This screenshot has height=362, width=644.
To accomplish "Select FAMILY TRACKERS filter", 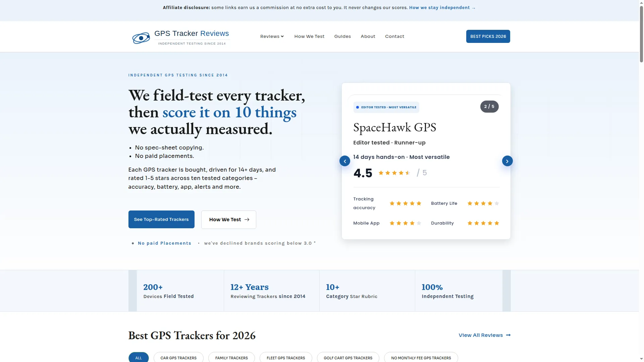I will coord(231,358).
